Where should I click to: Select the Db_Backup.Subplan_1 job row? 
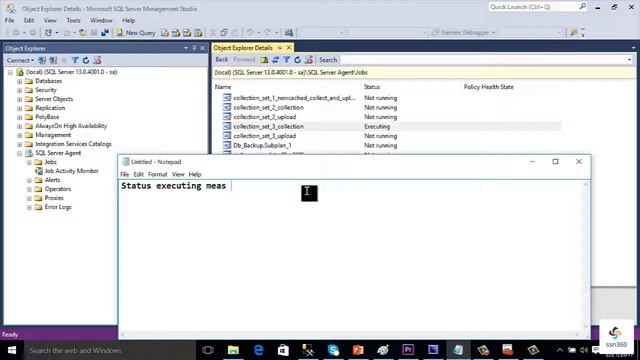[x=387, y=145]
